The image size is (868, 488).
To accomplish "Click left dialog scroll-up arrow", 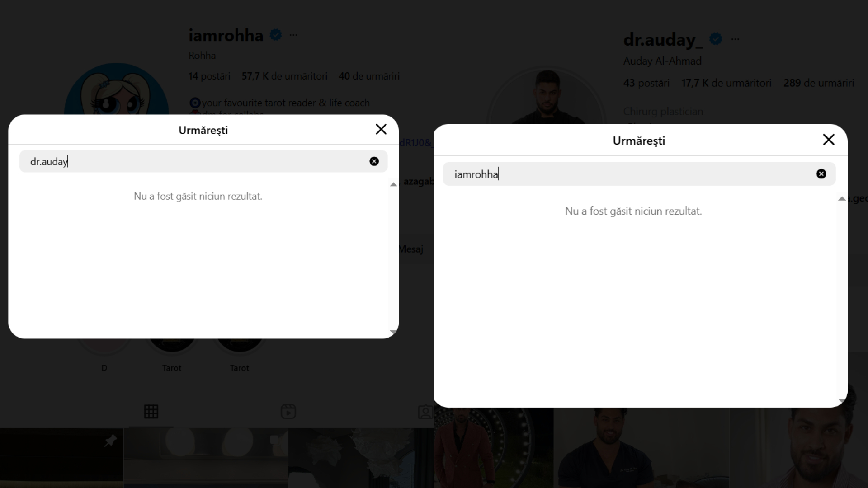I will tap(393, 184).
